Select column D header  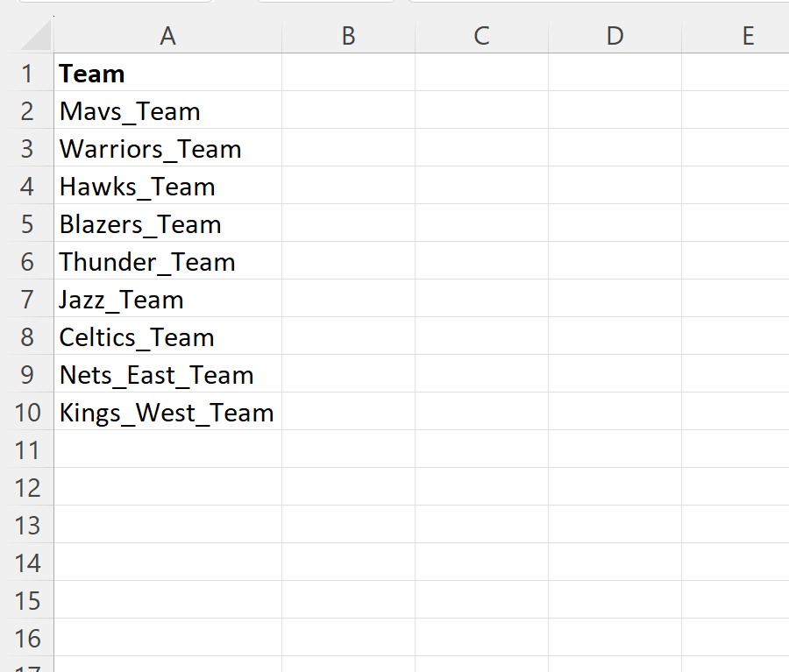tap(615, 35)
